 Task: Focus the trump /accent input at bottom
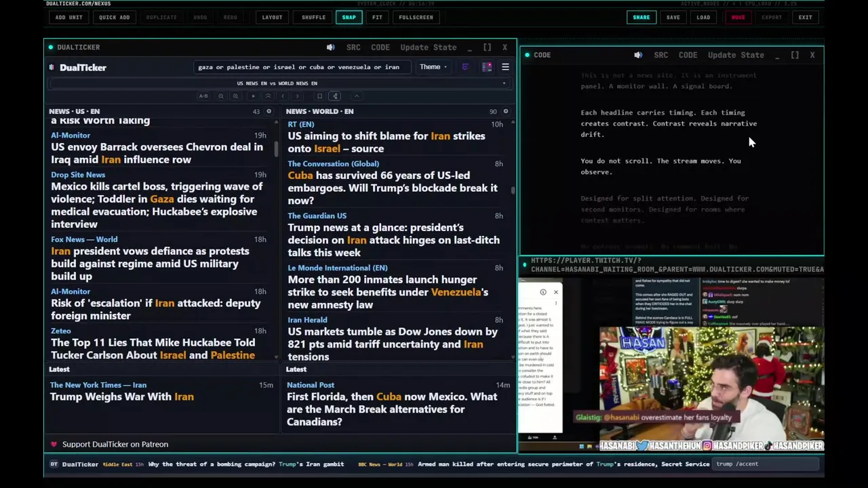click(766, 464)
